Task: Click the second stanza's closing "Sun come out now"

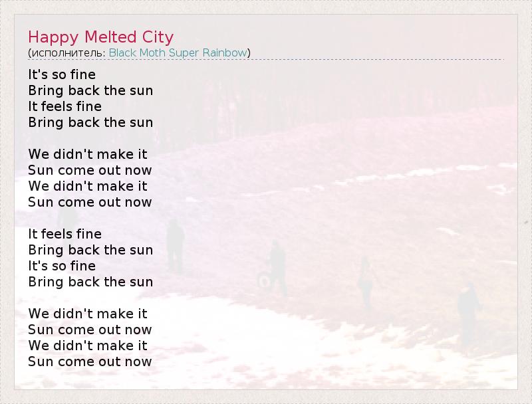Action: pos(90,202)
